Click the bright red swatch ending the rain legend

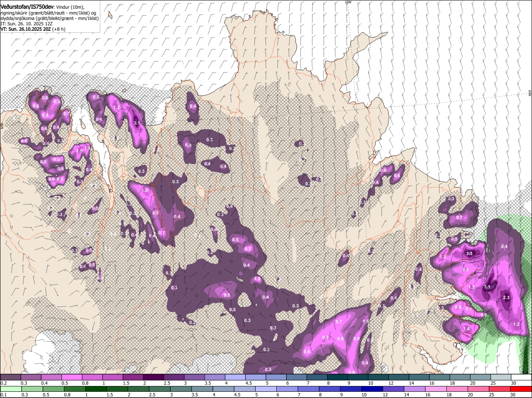(522, 389)
